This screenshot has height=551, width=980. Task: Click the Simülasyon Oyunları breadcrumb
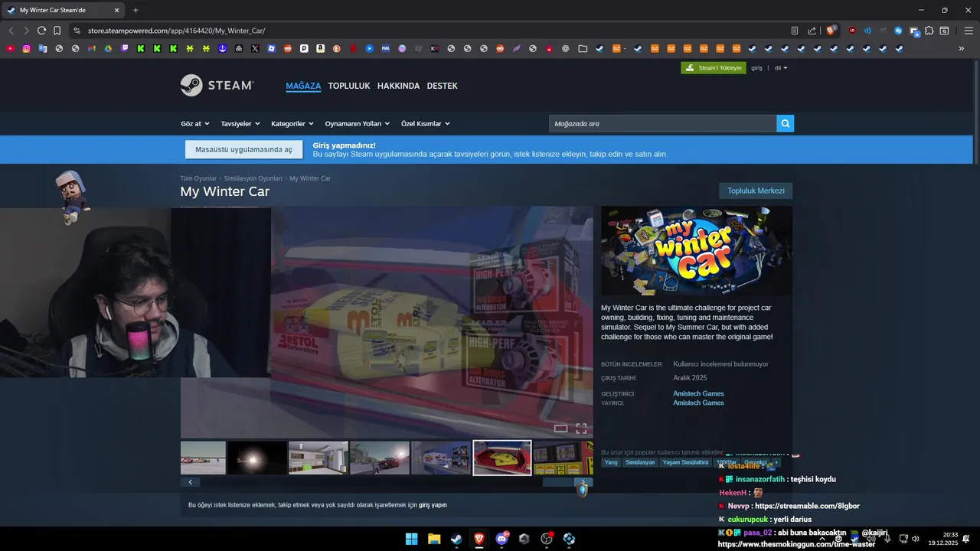coord(253,178)
